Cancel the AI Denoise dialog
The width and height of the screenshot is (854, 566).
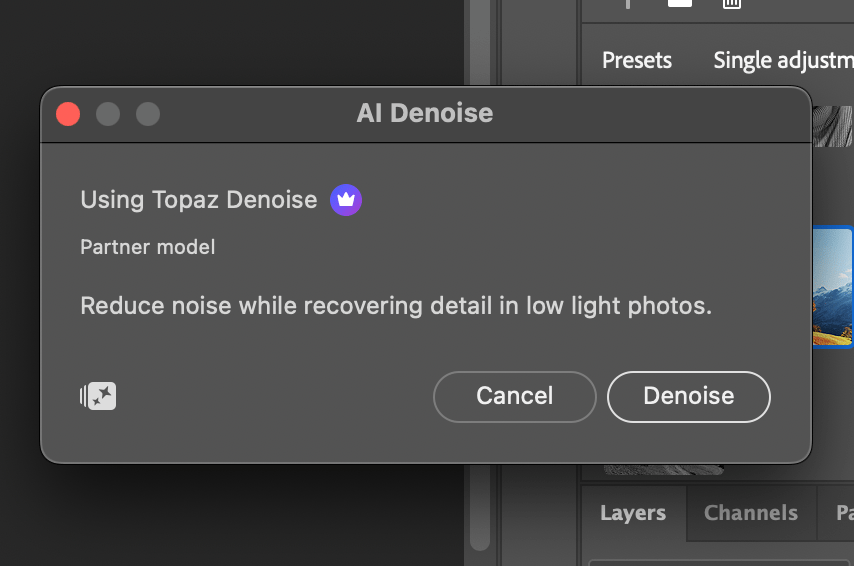point(514,396)
